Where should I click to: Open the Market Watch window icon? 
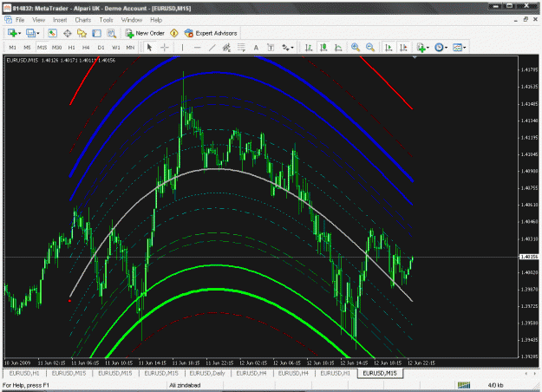coord(52,33)
